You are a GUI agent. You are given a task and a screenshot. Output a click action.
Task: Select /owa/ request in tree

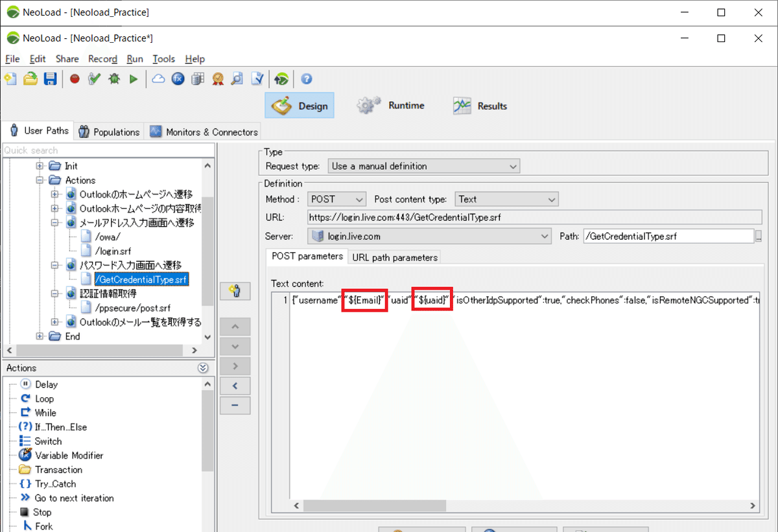(108, 237)
